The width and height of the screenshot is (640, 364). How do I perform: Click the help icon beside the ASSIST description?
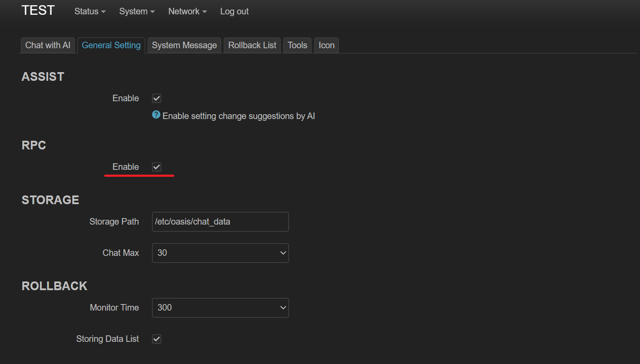[156, 115]
